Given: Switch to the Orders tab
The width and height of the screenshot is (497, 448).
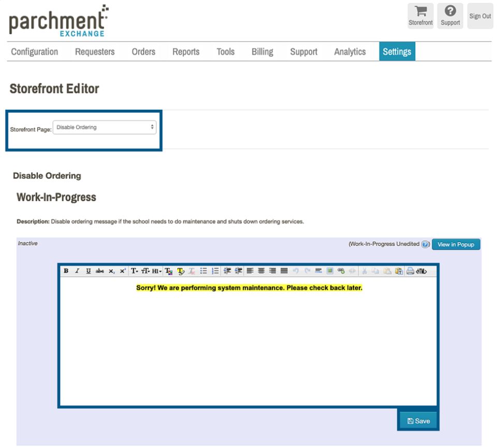Looking at the screenshot, I should (143, 52).
